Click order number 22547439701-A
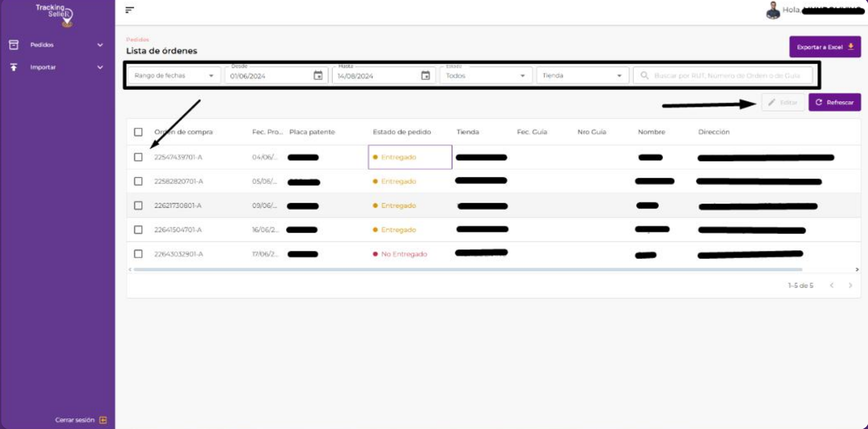The height and width of the screenshot is (429, 868). [178, 157]
